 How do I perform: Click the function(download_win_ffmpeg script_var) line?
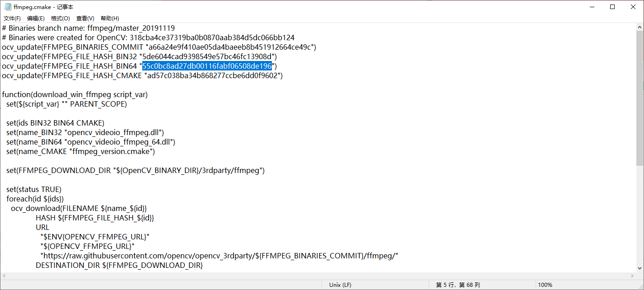click(x=75, y=94)
